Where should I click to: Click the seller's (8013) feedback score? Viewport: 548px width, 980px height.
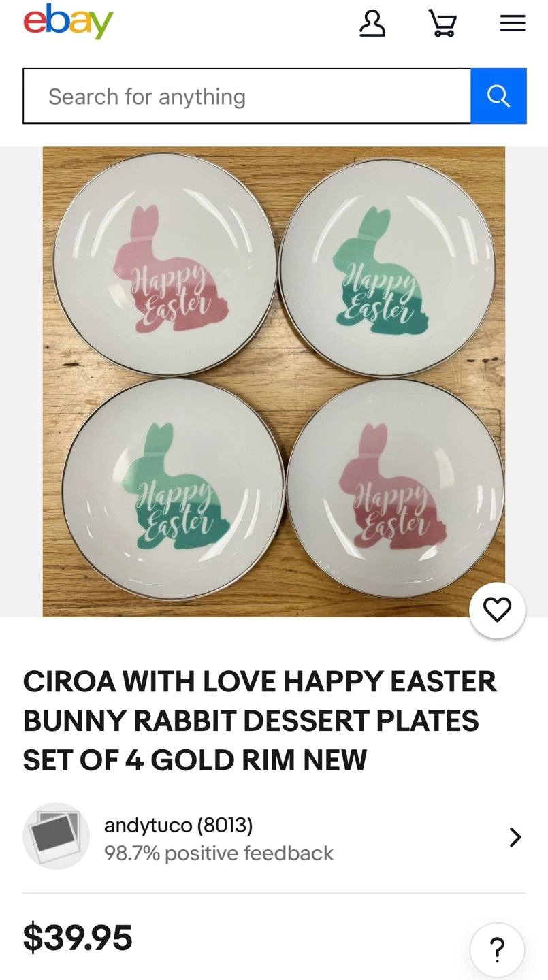(225, 826)
